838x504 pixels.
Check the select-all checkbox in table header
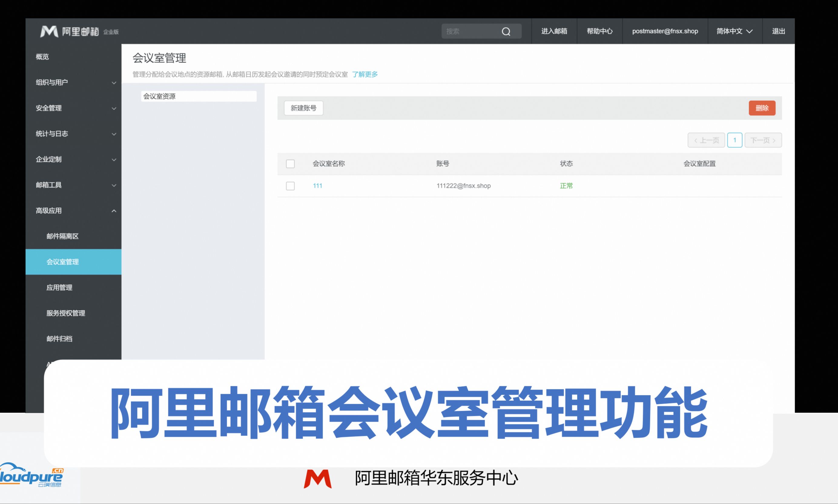[290, 164]
